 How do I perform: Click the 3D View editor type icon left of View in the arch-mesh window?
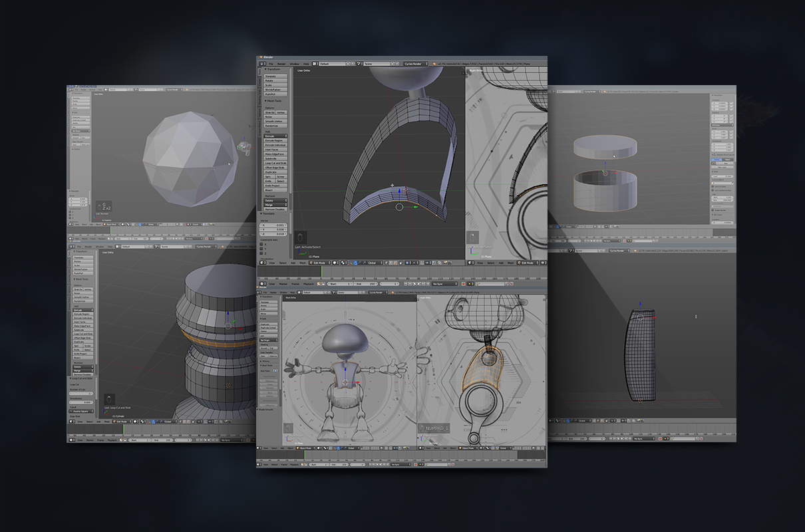263,263
